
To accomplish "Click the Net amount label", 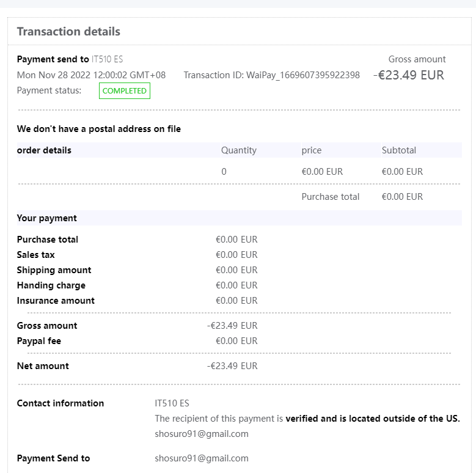I will 43,366.
